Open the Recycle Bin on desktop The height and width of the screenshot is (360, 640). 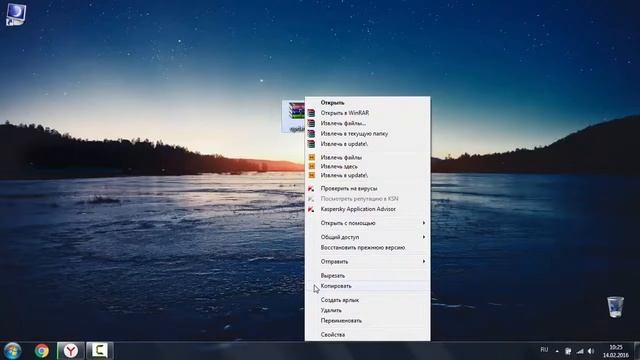tap(615, 307)
